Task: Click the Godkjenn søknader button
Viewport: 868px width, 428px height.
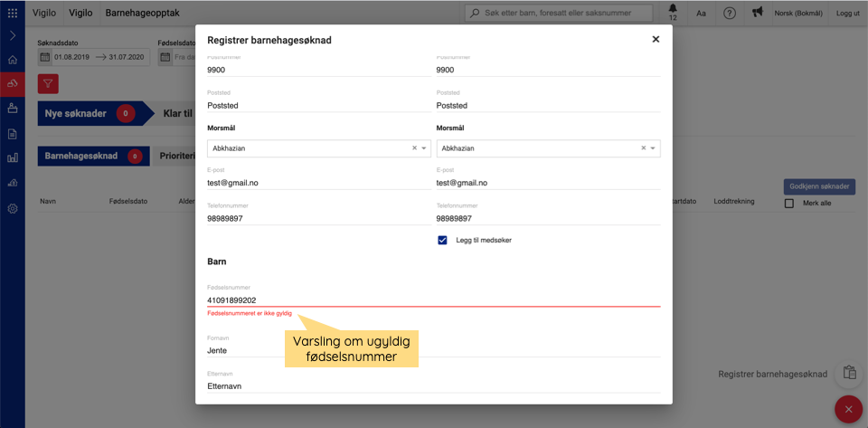Action: 819,186
